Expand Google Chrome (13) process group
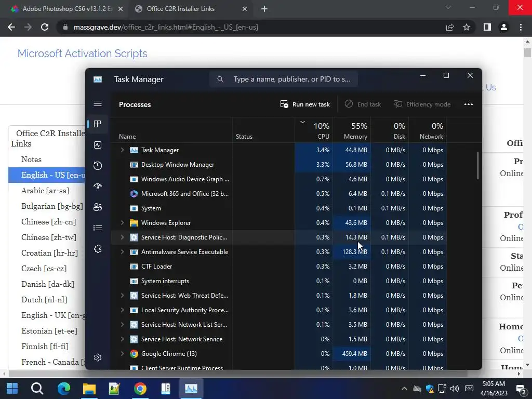Screen dimensions: 532x399 click(x=122, y=354)
